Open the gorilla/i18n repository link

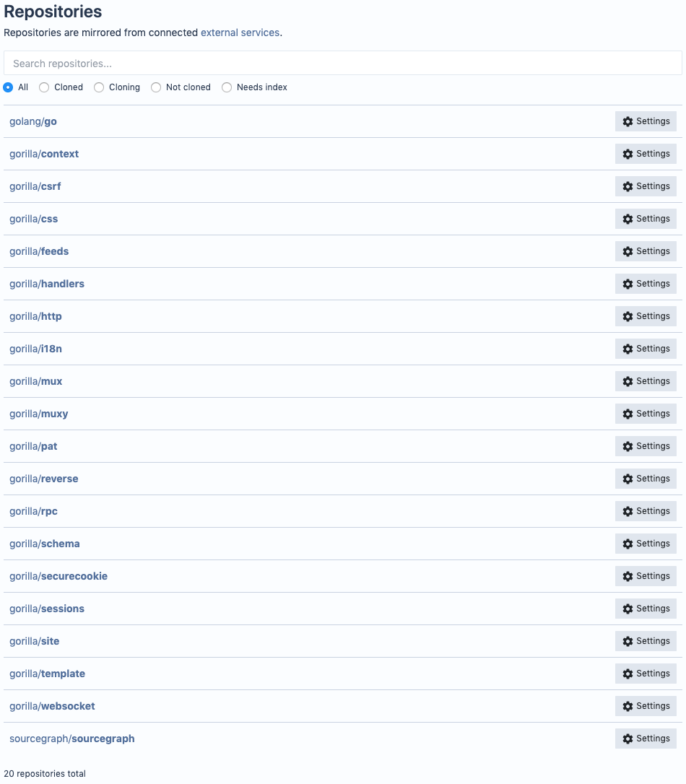click(x=35, y=349)
